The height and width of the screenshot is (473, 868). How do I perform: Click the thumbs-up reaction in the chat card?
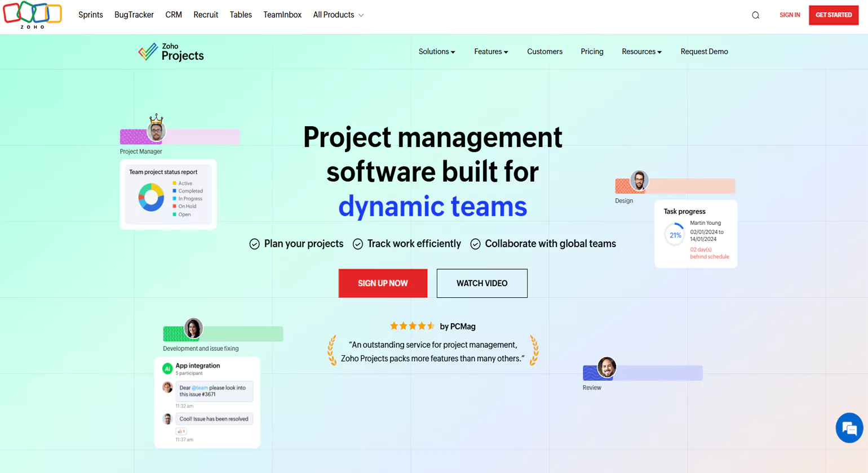coord(181,431)
